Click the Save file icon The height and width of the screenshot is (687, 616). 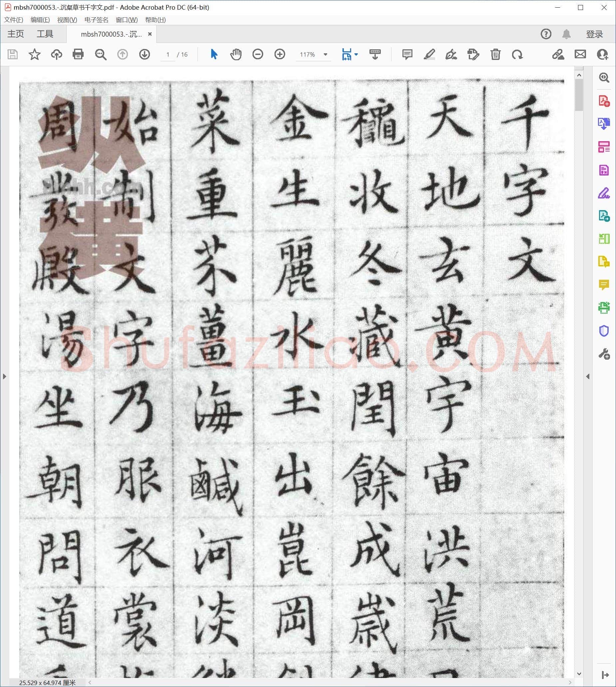tap(13, 55)
